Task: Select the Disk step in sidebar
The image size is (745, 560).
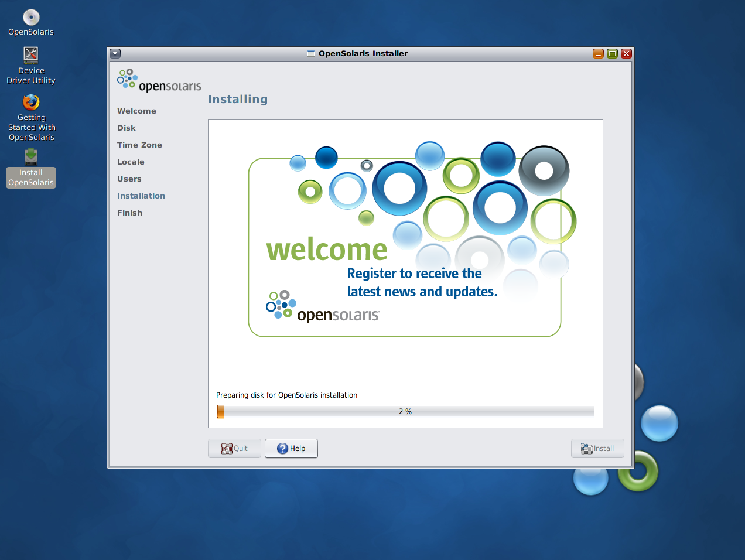Action: [x=127, y=128]
